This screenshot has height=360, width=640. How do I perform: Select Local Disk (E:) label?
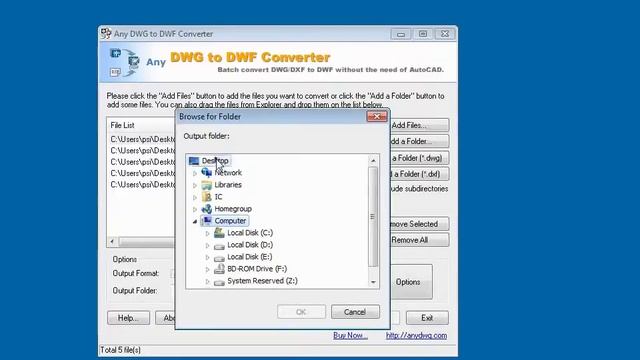[x=249, y=257]
